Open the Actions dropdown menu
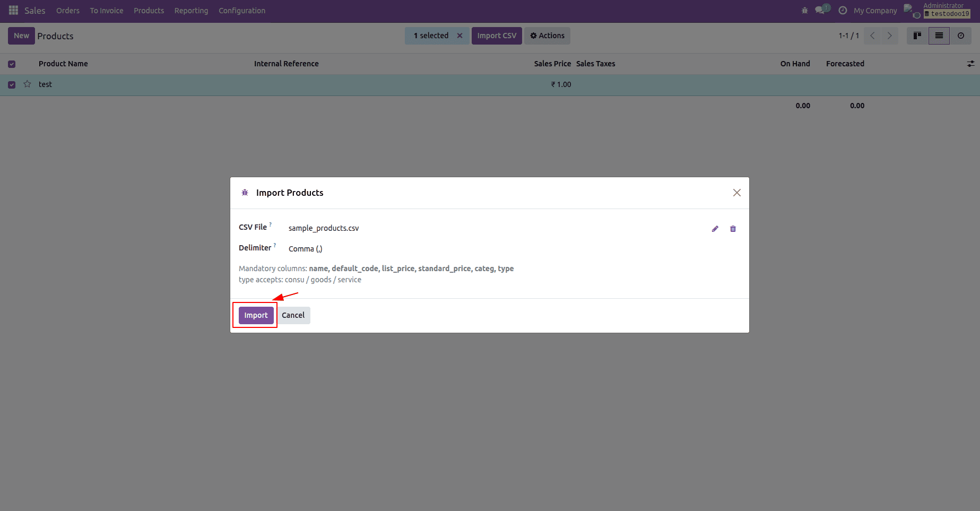The height and width of the screenshot is (511, 980). (547, 36)
